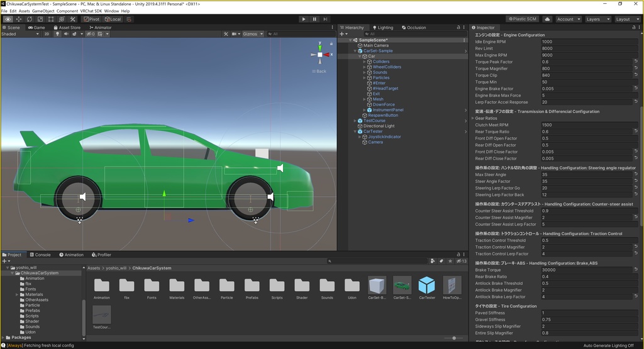Screen dimensions: 644x349
Task: Open the Layers dropdown
Action: [597, 19]
